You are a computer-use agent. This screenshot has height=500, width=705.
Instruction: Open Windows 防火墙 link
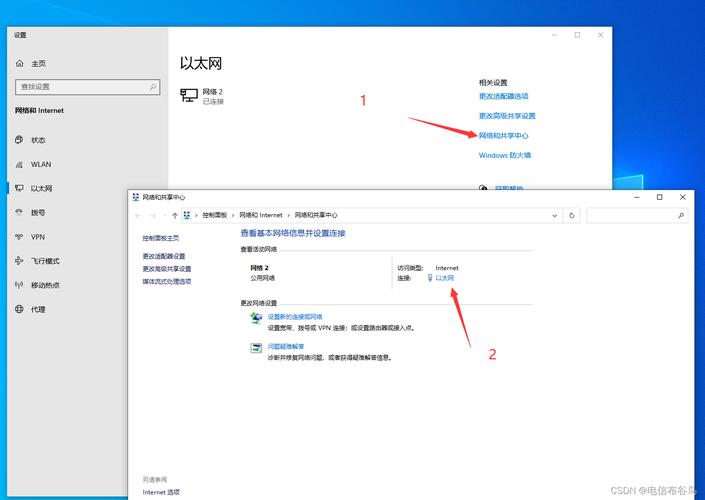pyautogui.click(x=504, y=155)
